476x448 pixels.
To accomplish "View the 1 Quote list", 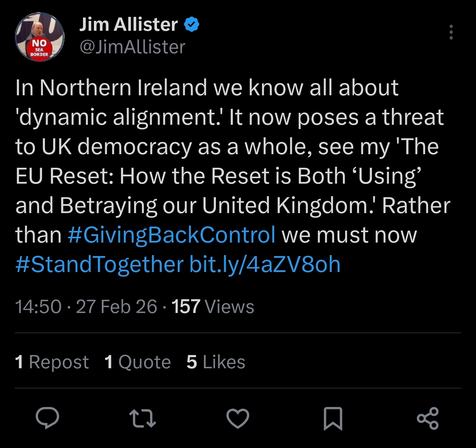I will click(x=138, y=362).
